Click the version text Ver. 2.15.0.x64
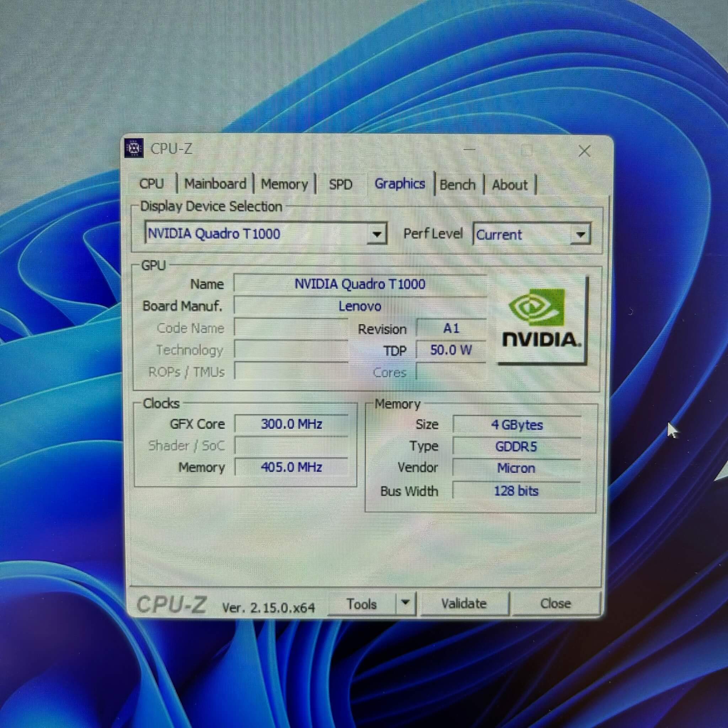 (x=268, y=607)
